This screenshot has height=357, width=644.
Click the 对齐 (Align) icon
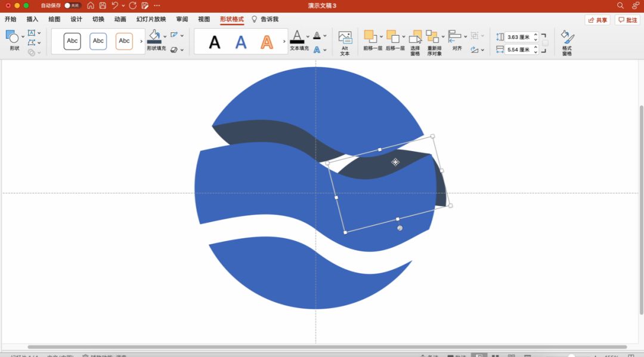pyautogui.click(x=454, y=36)
